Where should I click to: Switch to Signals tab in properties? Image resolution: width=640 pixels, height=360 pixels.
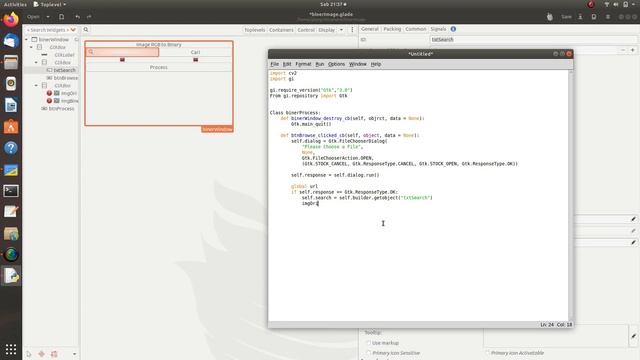point(438,29)
